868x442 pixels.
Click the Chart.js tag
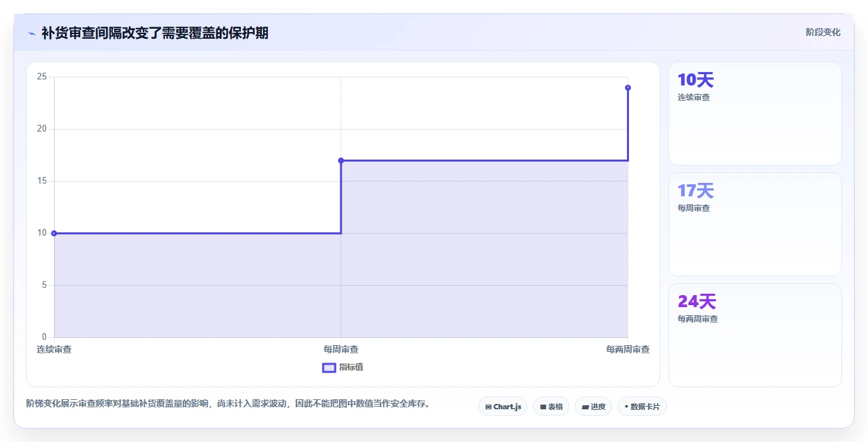(x=503, y=407)
